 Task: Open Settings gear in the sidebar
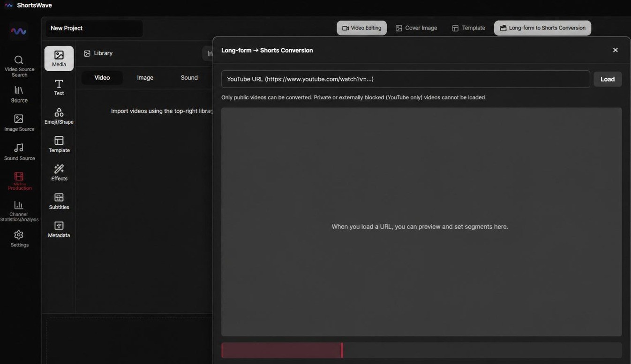[x=19, y=238]
